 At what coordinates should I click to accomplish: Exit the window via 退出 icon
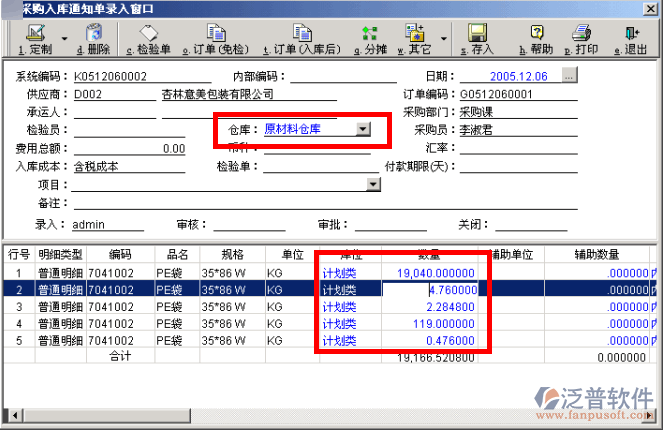(x=631, y=40)
